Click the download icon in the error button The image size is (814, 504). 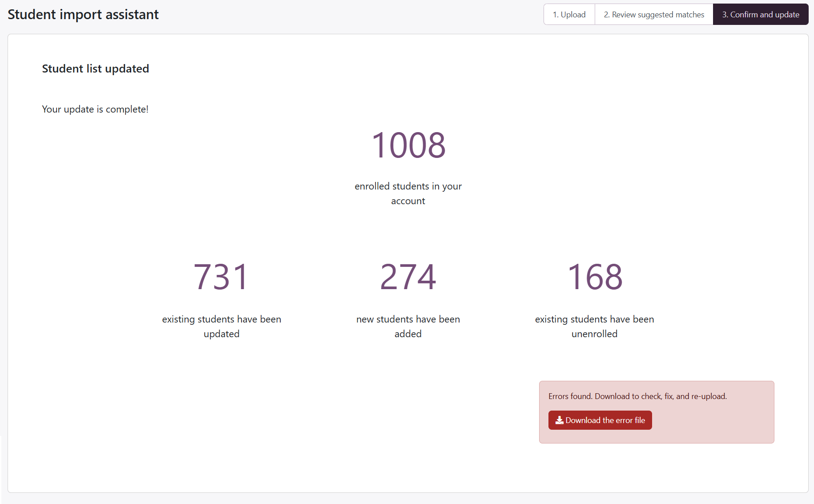[559, 420]
